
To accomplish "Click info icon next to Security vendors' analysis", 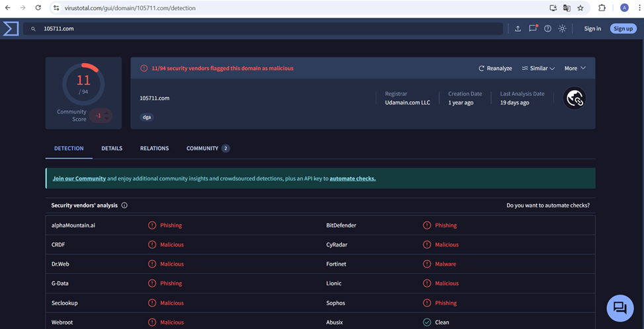I will click(124, 205).
